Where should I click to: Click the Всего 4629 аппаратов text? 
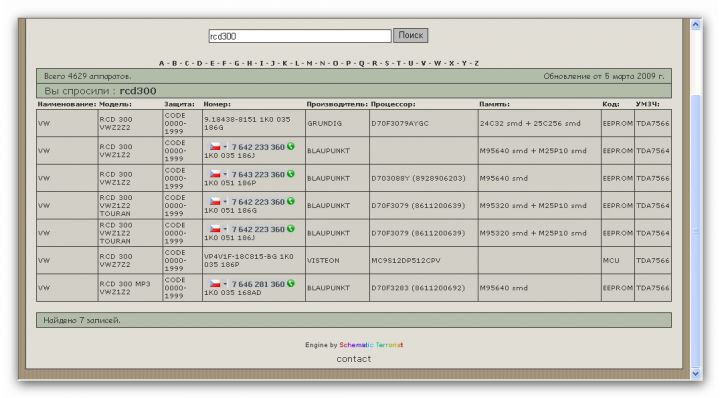coord(87,76)
